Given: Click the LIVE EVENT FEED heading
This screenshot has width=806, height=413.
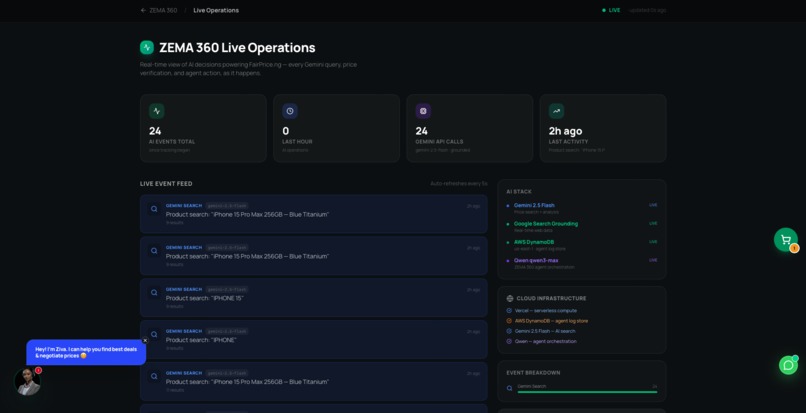Looking at the screenshot, I should point(166,184).
